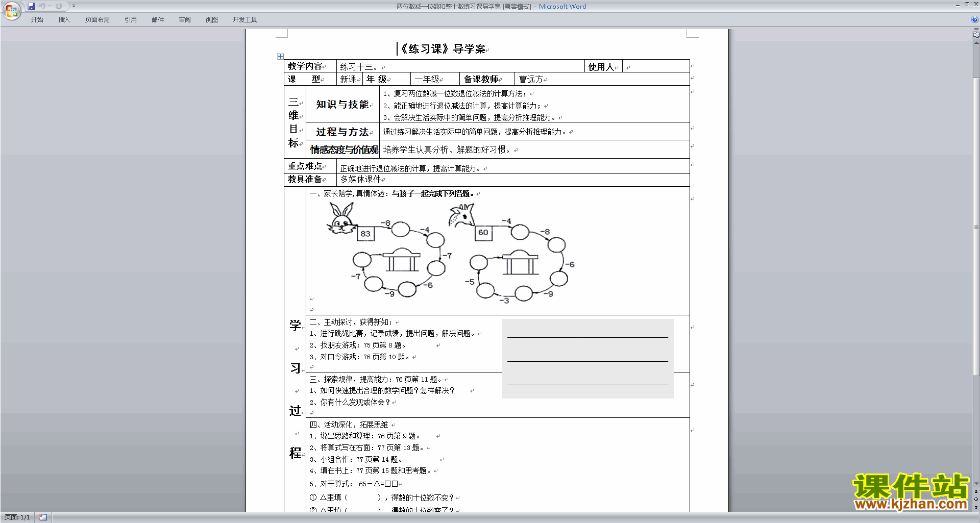The width and height of the screenshot is (980, 523).
Task: Minimize the Word window
Action: click(x=957, y=5)
